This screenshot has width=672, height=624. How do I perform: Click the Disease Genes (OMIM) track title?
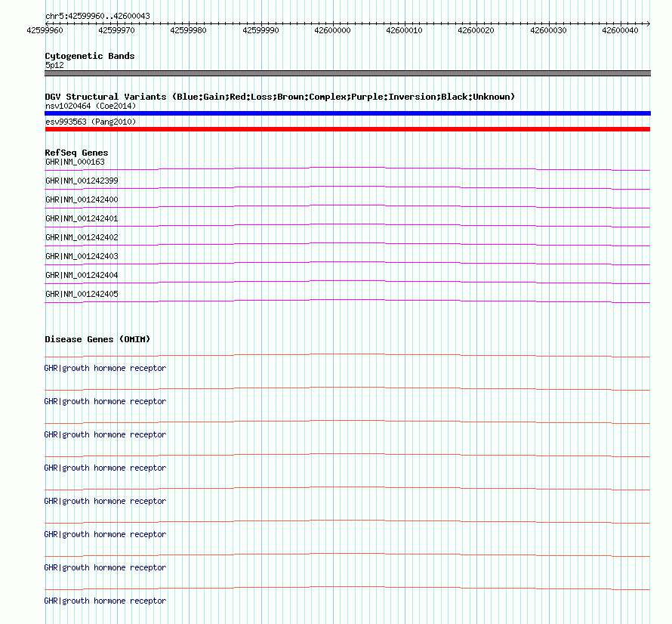[x=97, y=339]
